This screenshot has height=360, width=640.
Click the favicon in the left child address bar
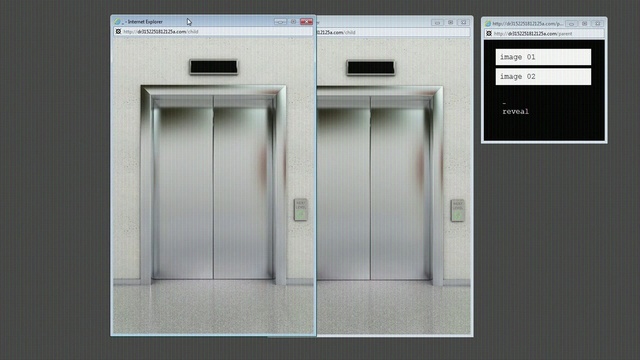[x=118, y=31]
